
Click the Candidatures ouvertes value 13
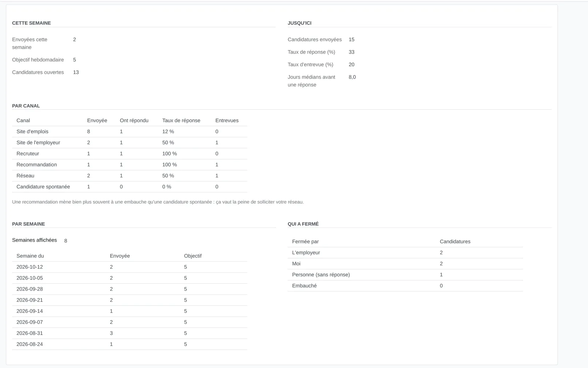[x=76, y=72]
